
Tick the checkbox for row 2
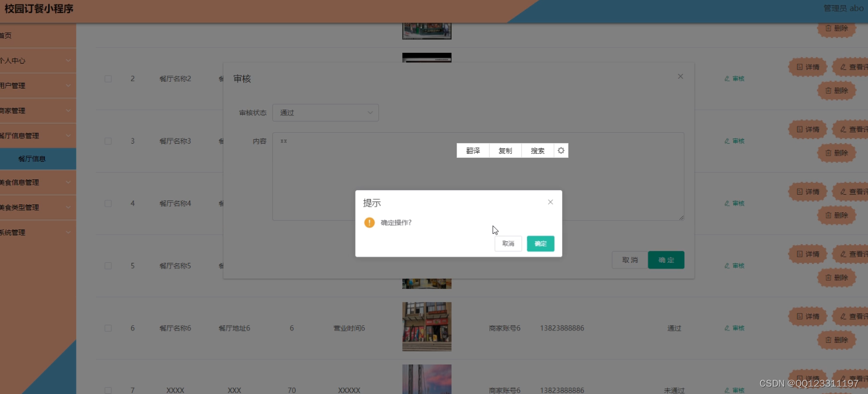[108, 79]
